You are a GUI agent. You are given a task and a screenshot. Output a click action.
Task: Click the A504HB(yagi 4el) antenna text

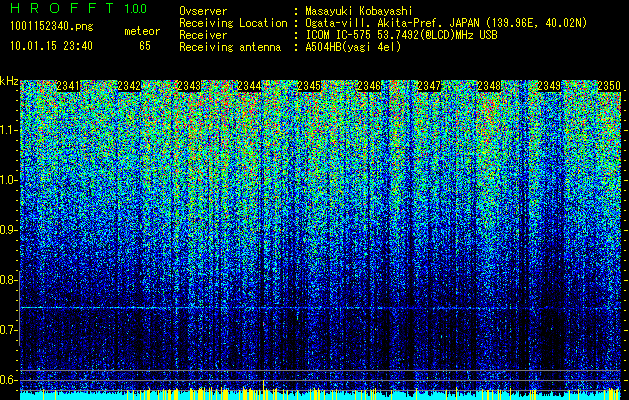353,47
